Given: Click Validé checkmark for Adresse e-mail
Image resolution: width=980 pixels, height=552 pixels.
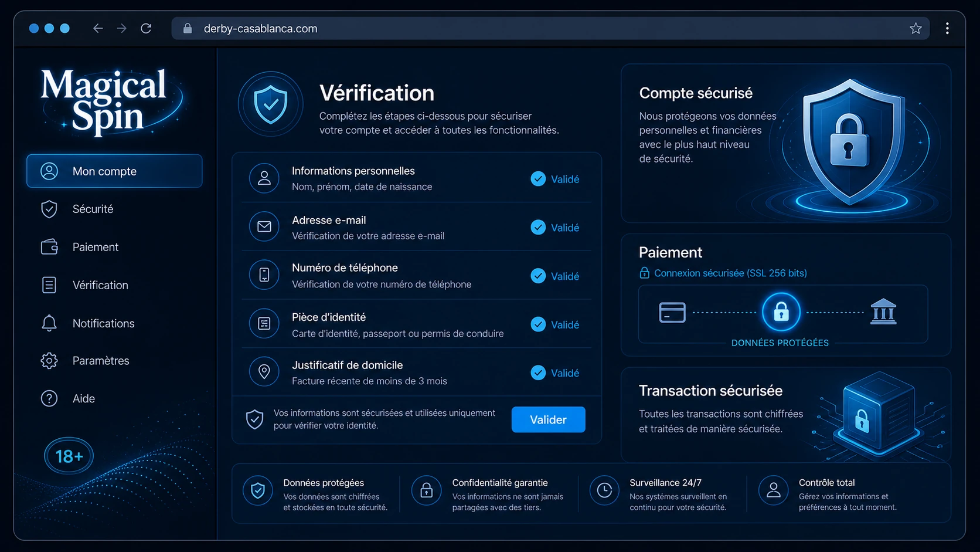Looking at the screenshot, I should click(x=538, y=228).
